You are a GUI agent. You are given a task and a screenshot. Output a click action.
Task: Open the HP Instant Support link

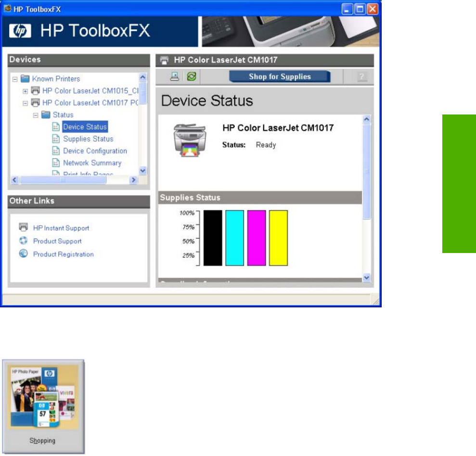tap(61, 228)
